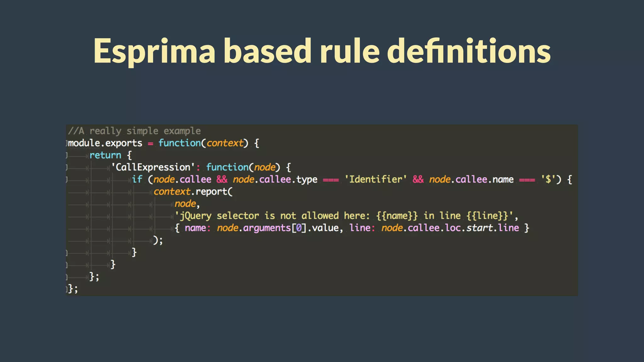Click 'function(context)' on the module.exports line

point(203,143)
